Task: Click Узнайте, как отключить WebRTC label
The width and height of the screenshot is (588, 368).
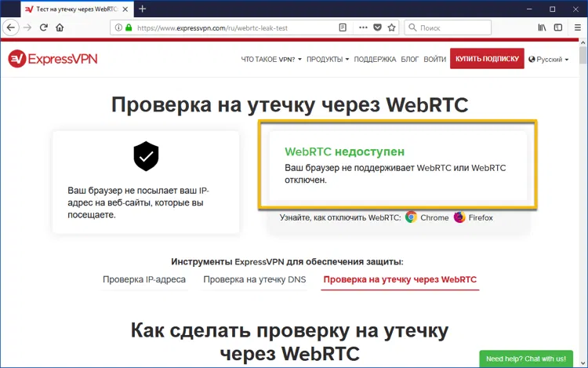Action: 340,217
